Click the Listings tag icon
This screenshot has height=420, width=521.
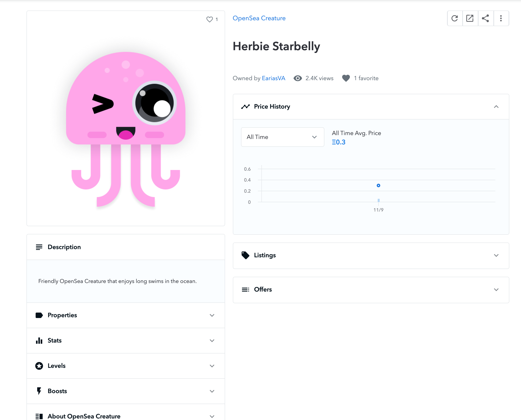tap(245, 255)
